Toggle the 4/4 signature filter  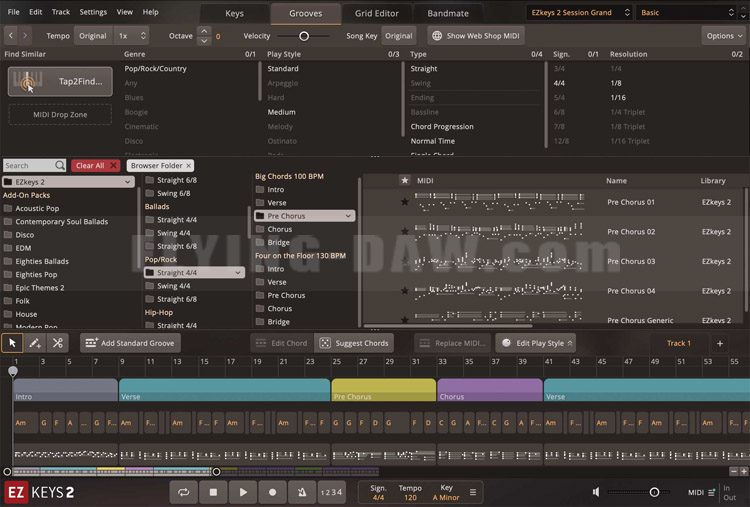[559, 83]
